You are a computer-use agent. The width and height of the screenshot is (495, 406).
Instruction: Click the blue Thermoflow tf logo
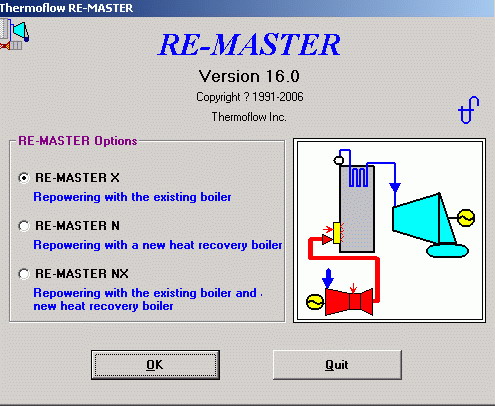469,110
